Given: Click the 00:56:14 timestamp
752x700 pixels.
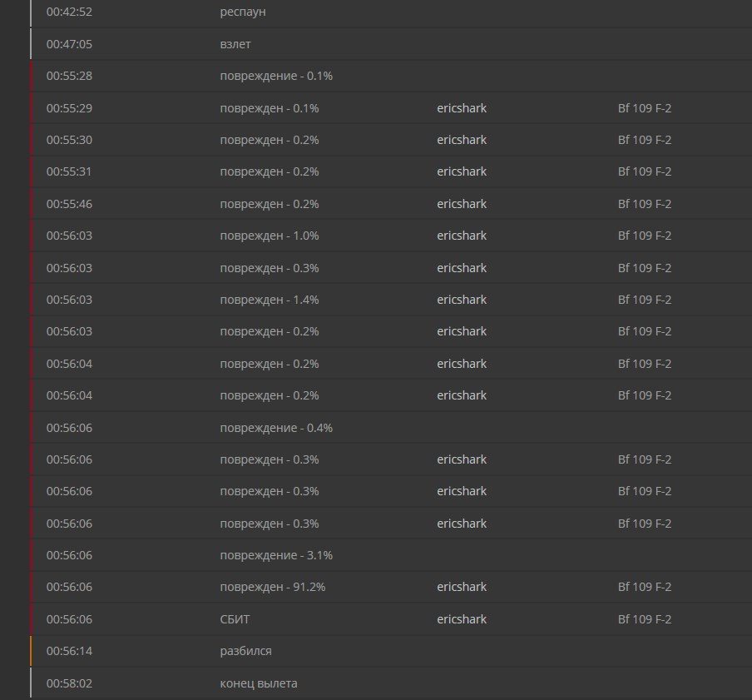Looking at the screenshot, I should click(x=69, y=651).
